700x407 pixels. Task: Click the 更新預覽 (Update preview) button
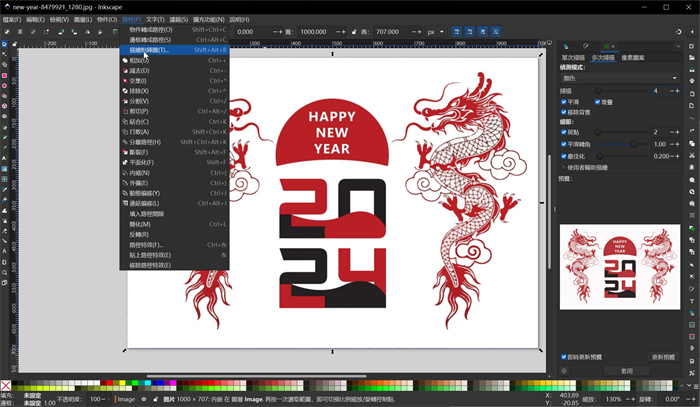(663, 357)
